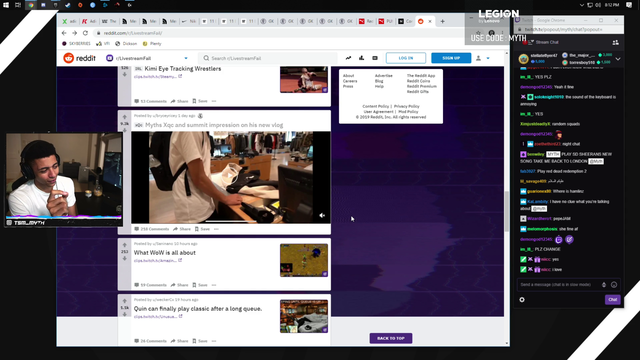Click the taskbar clock showing 8:12 PM
640x360 pixels.
coord(612,5)
